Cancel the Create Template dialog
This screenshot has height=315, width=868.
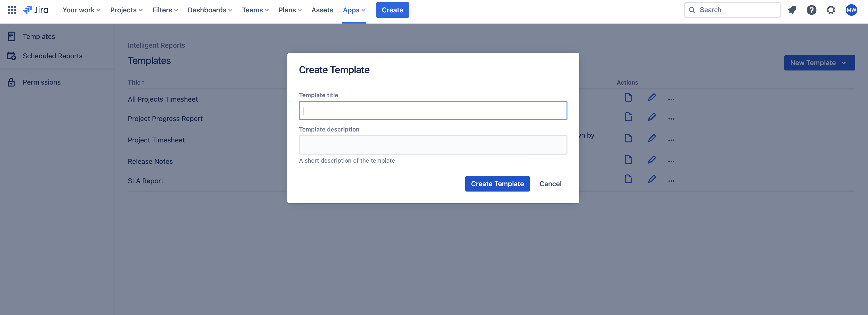[550, 184]
